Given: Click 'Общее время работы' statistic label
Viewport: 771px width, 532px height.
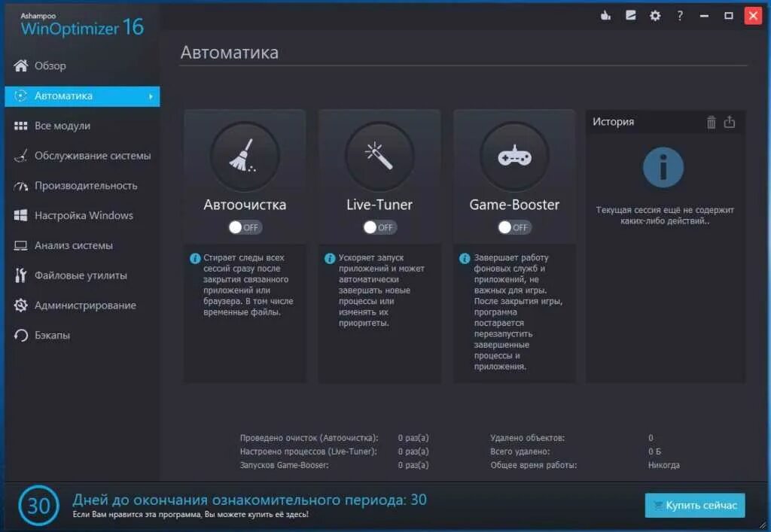Looking at the screenshot, I should pyautogui.click(x=534, y=465).
